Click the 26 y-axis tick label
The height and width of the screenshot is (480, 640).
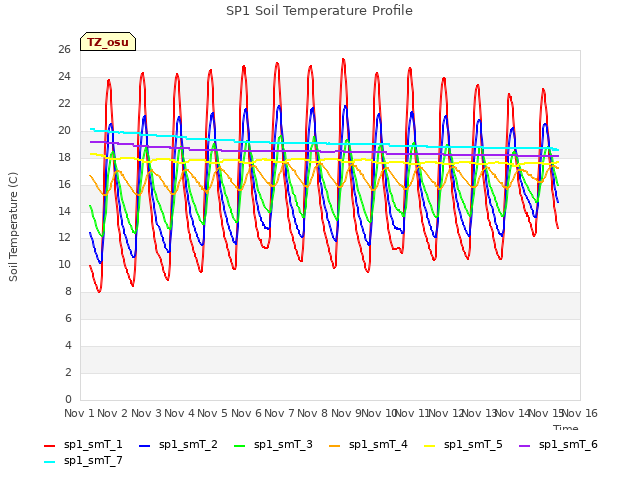coord(64,49)
